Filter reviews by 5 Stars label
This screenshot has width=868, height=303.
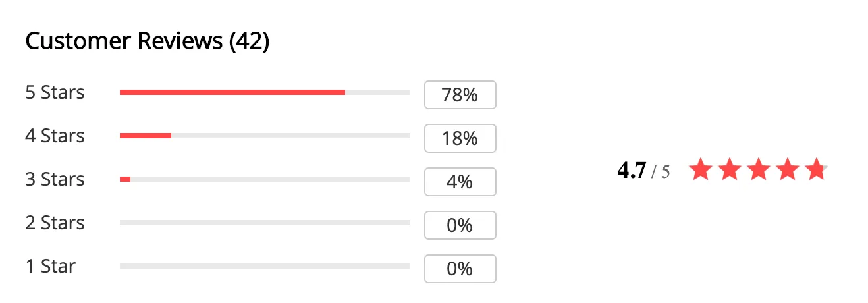coord(55,92)
